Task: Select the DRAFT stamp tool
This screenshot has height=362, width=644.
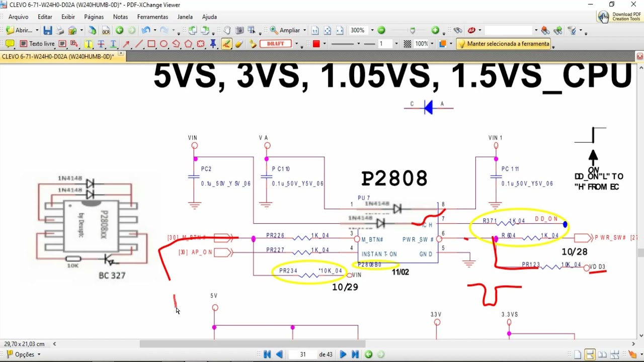Action: pyautogui.click(x=275, y=44)
